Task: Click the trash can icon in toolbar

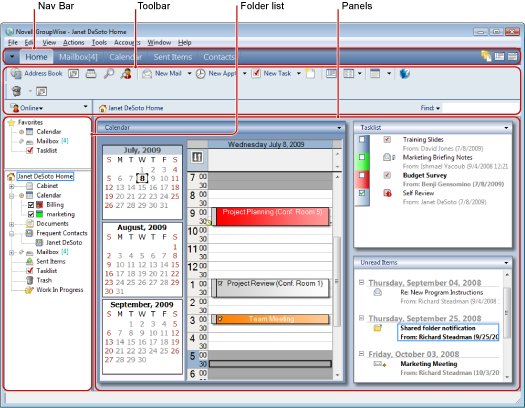Action: 16,91
